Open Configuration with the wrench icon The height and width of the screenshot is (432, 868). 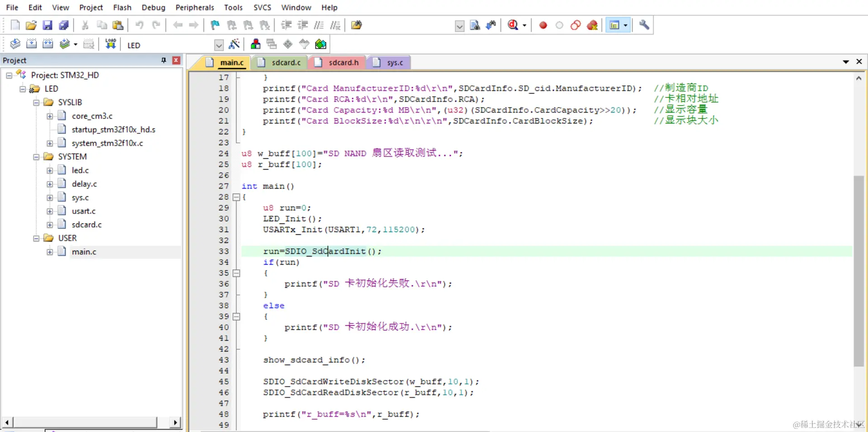(x=644, y=25)
